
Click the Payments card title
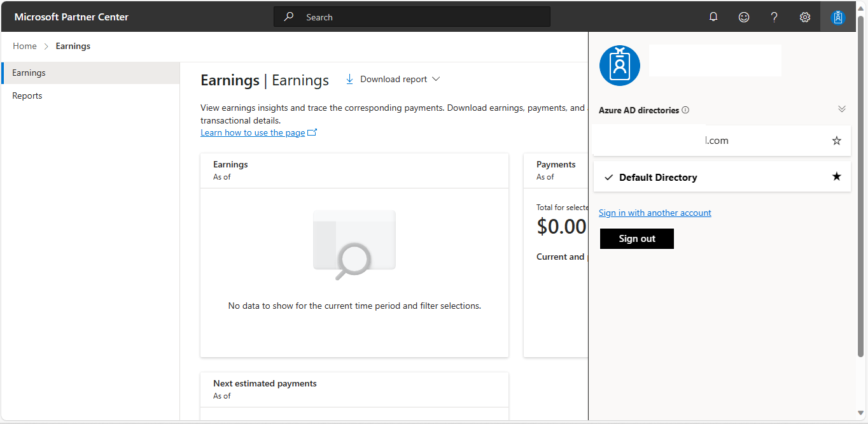click(556, 164)
